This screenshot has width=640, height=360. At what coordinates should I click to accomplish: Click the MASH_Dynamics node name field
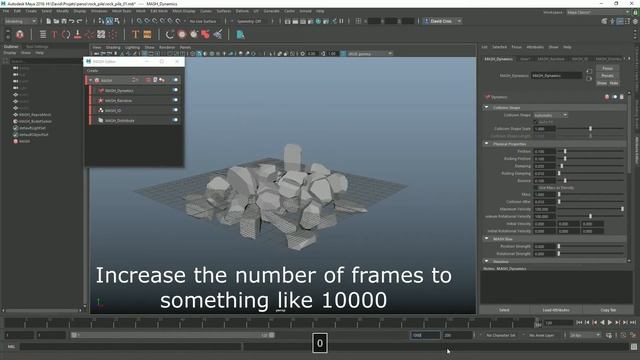556,76
